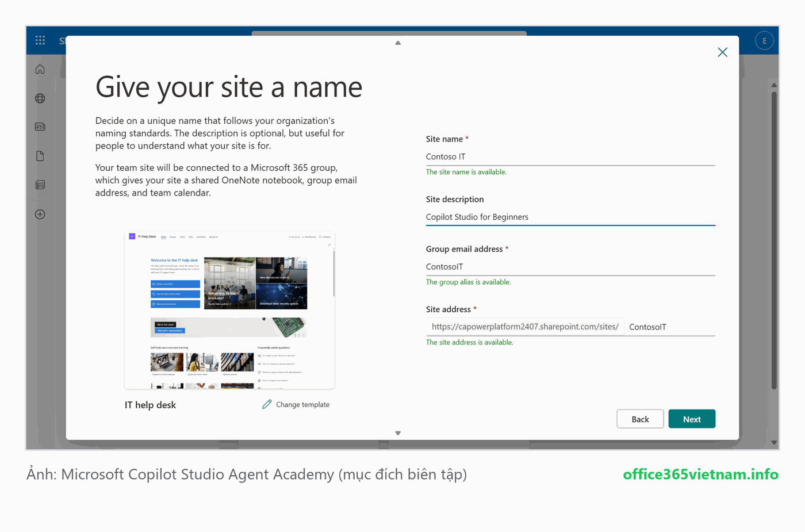This screenshot has width=805, height=532.
Task: Open My lists icon in sidebar
Action: pyautogui.click(x=40, y=185)
